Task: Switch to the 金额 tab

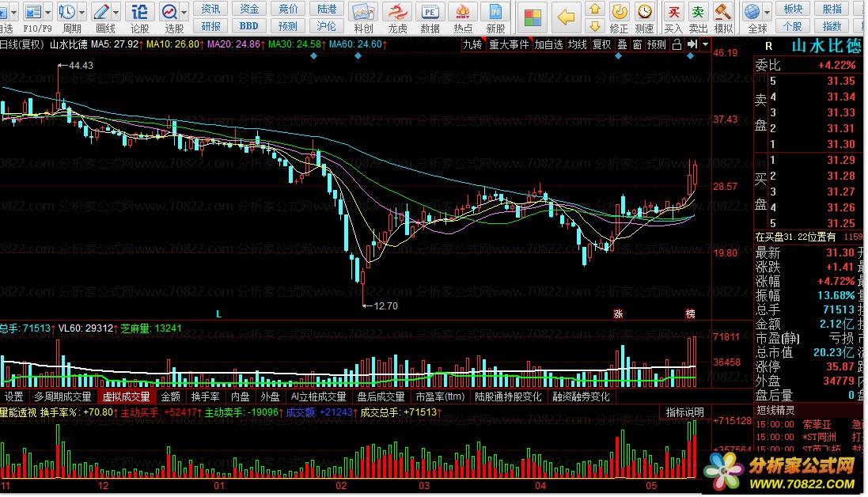Action: (170, 396)
